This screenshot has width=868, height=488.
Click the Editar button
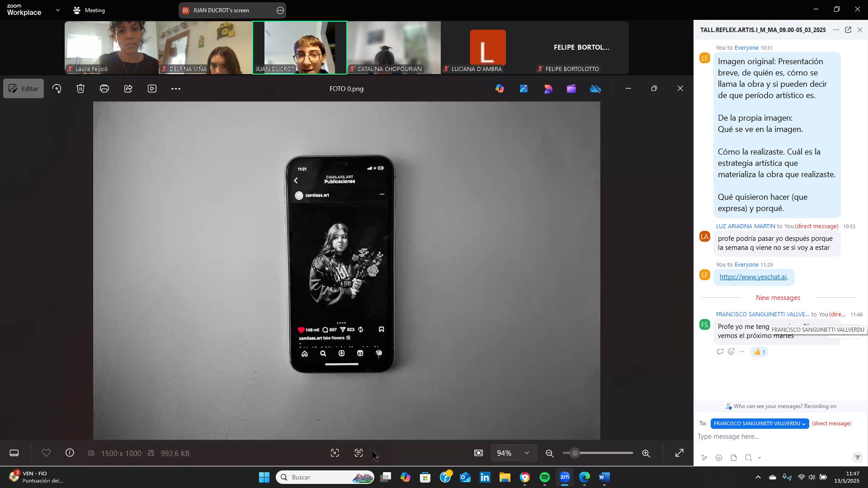[x=24, y=89]
